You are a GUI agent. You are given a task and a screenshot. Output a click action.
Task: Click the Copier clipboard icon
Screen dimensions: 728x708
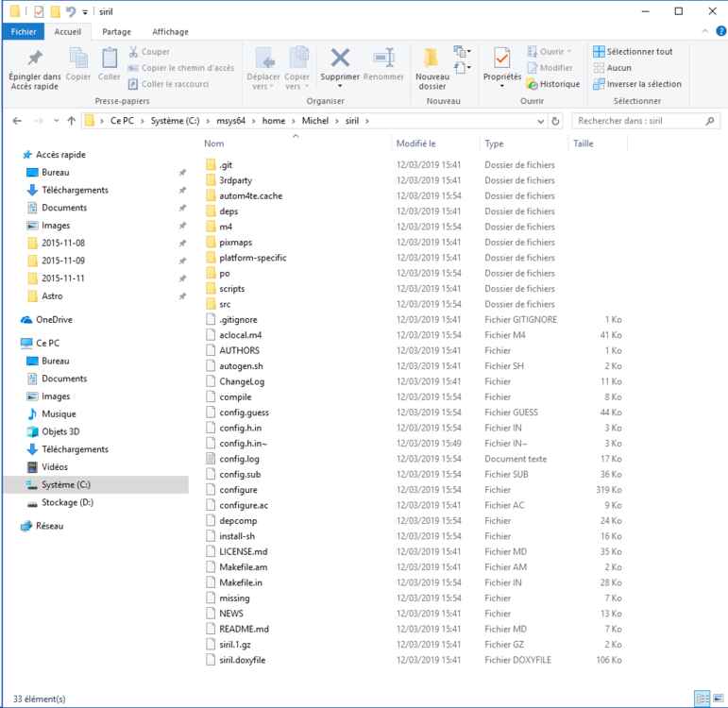pos(78,64)
